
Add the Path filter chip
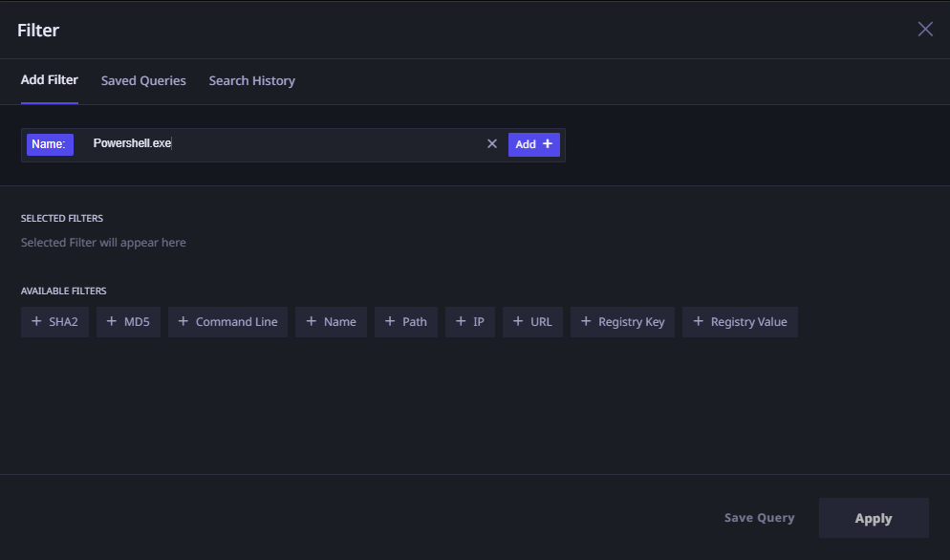tap(406, 322)
